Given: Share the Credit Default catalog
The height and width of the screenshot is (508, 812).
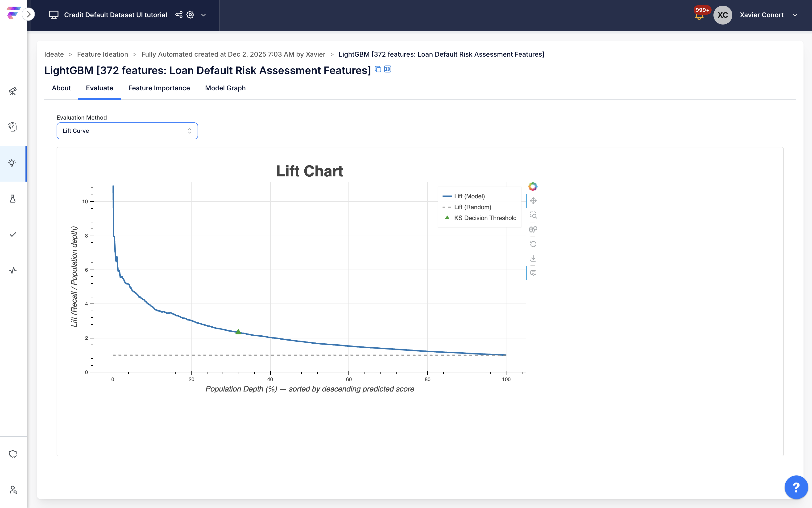Looking at the screenshot, I should pyautogui.click(x=179, y=15).
